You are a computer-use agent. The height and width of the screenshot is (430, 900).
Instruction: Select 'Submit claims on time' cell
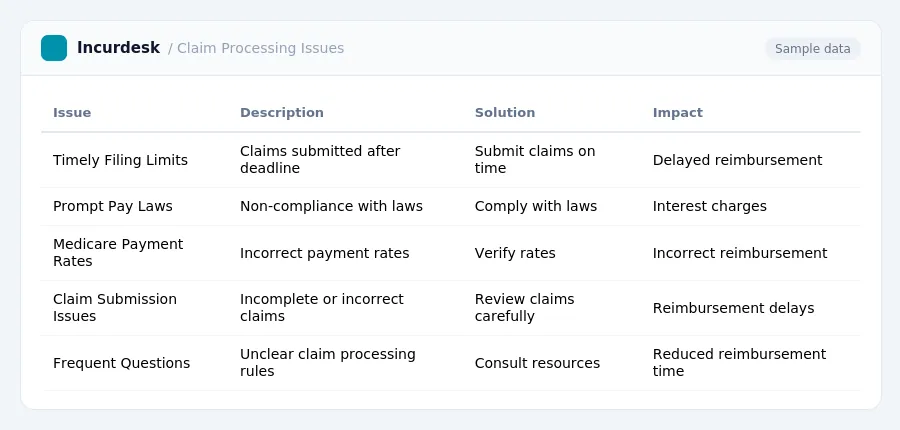pos(535,160)
